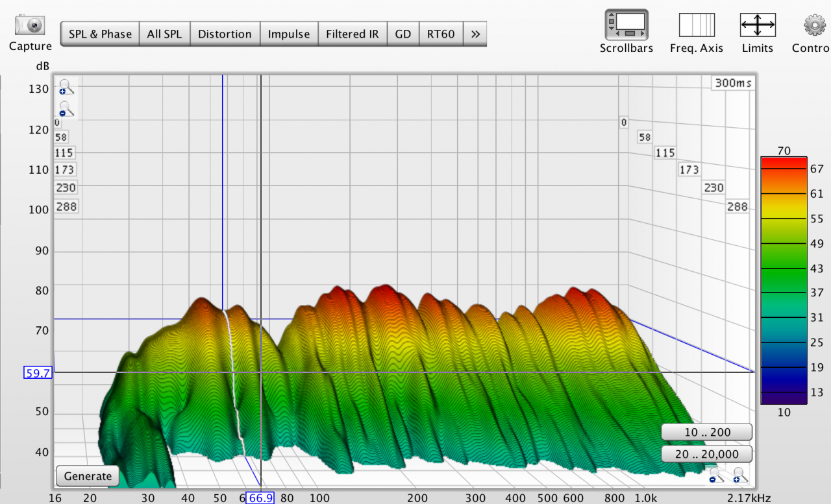831x504 pixels.
Task: Click the 70 maximum label above the color scale
Action: [x=784, y=150]
